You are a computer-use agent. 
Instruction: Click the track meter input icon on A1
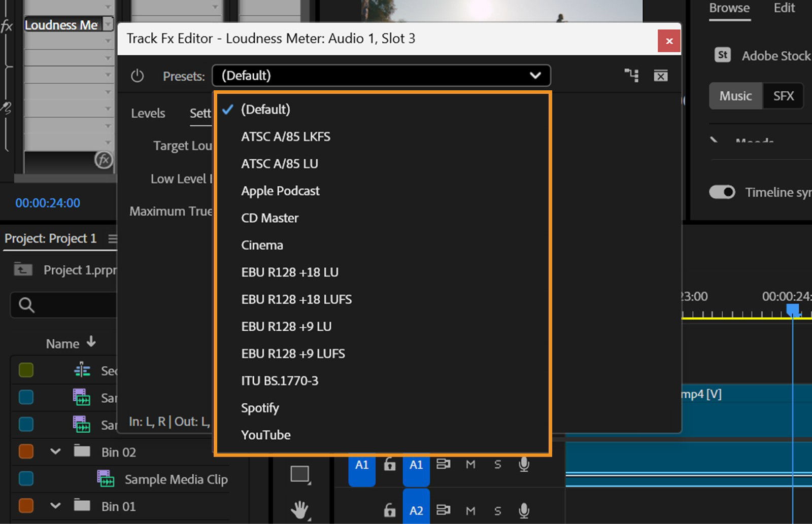click(x=443, y=464)
